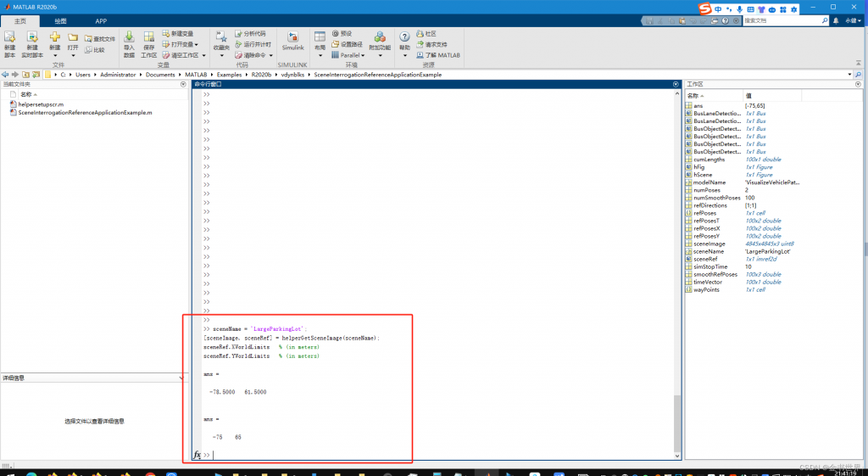Collapse the 详细信息 (Details) panel

(181, 378)
